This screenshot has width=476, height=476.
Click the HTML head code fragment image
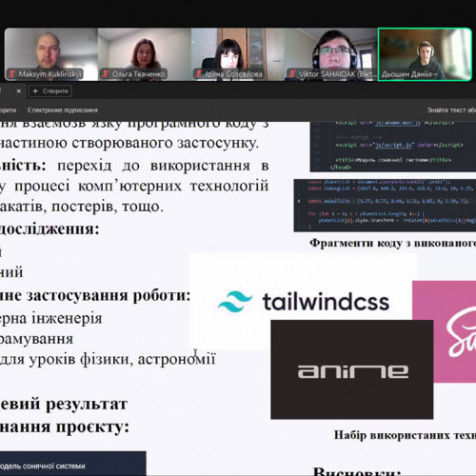[x=393, y=147]
